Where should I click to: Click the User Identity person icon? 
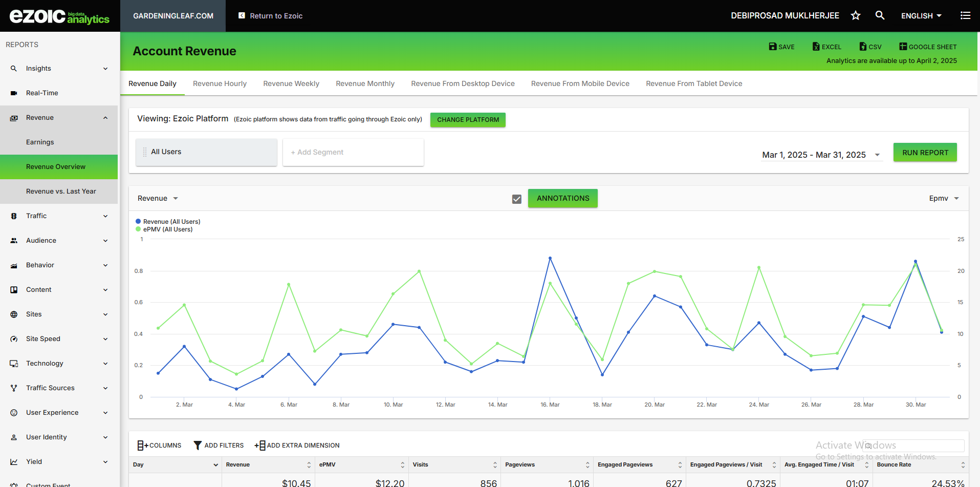(14, 437)
